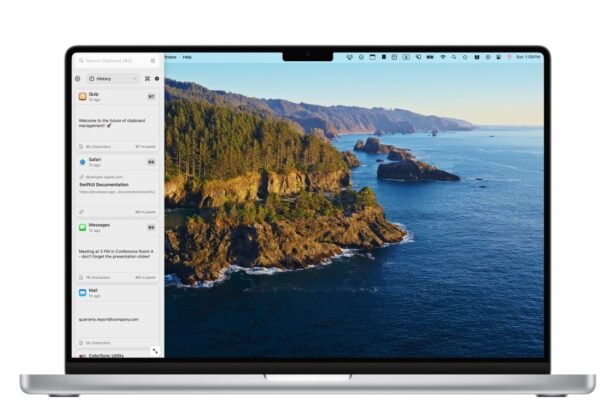This screenshot has width=615, height=410.
Task: Click the Quip app icon on first clip
Action: (x=82, y=97)
